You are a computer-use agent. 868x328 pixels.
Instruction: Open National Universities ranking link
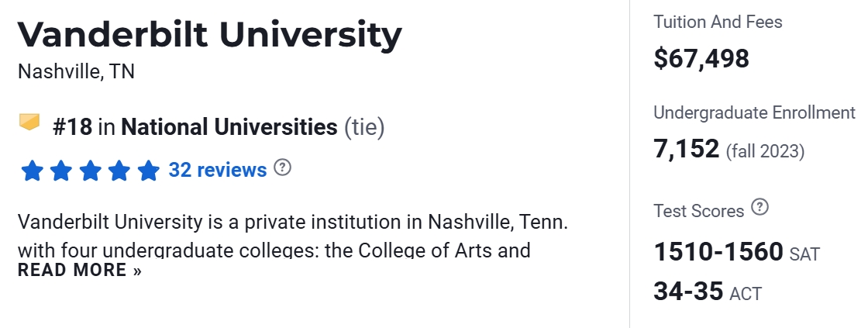click(229, 126)
